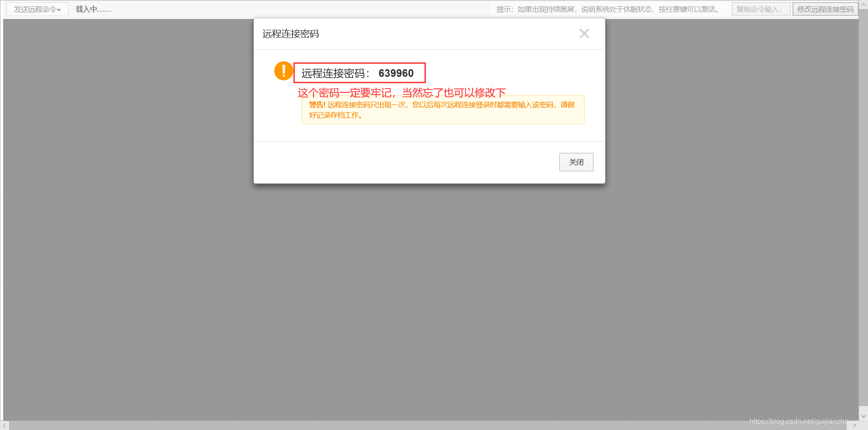The height and width of the screenshot is (430, 868).
Task: Open the 发送远程命令 dropdown
Action: 38,9
